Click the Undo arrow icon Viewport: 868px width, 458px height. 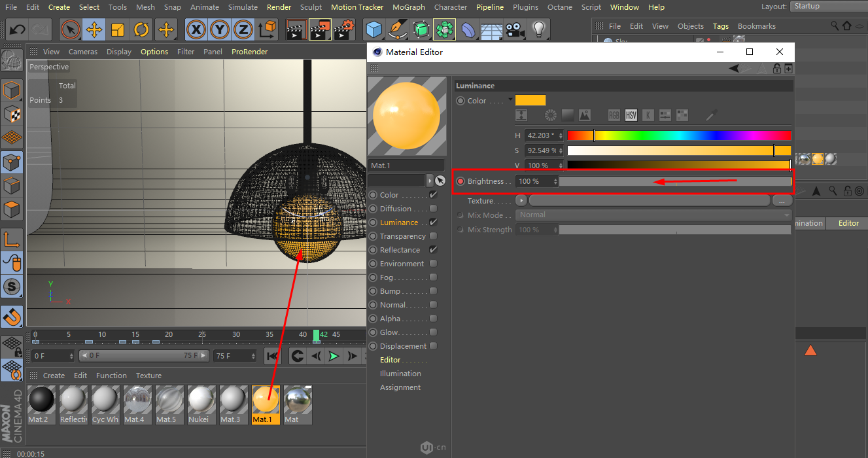pos(18,29)
